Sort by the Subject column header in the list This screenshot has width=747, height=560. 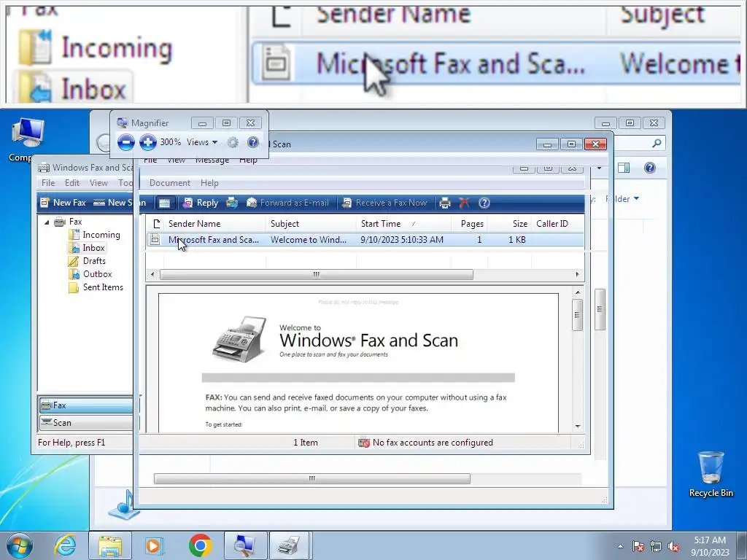point(311,224)
